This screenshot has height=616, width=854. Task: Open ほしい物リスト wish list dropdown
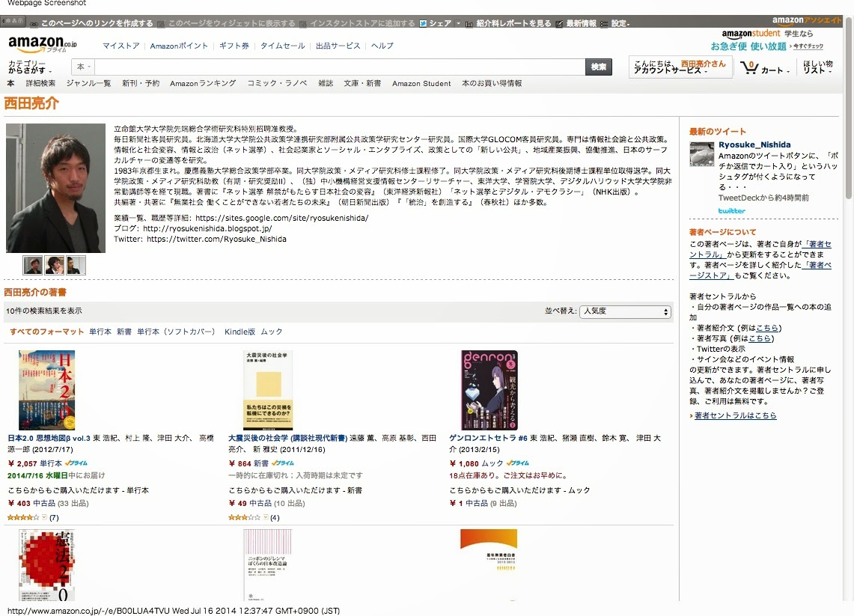coord(817,67)
